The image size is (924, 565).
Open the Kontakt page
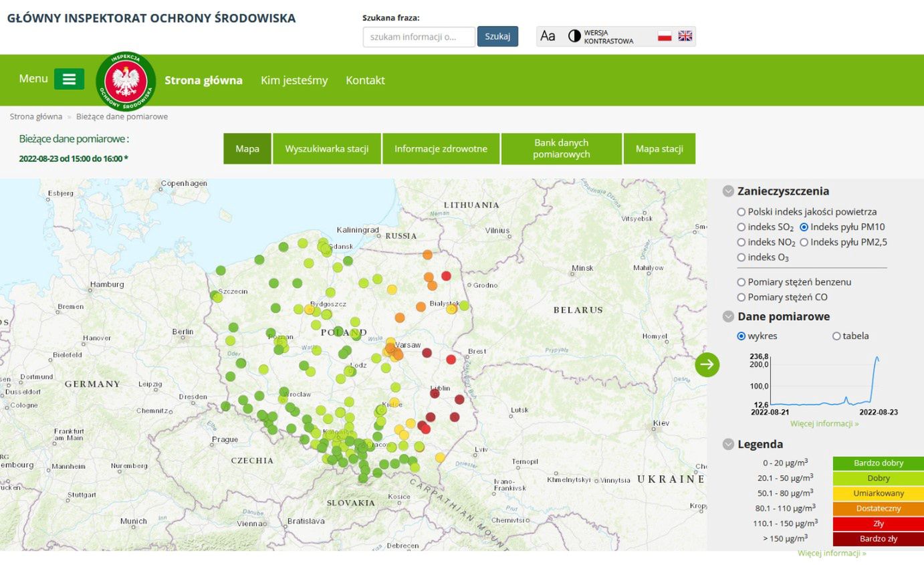pos(365,80)
